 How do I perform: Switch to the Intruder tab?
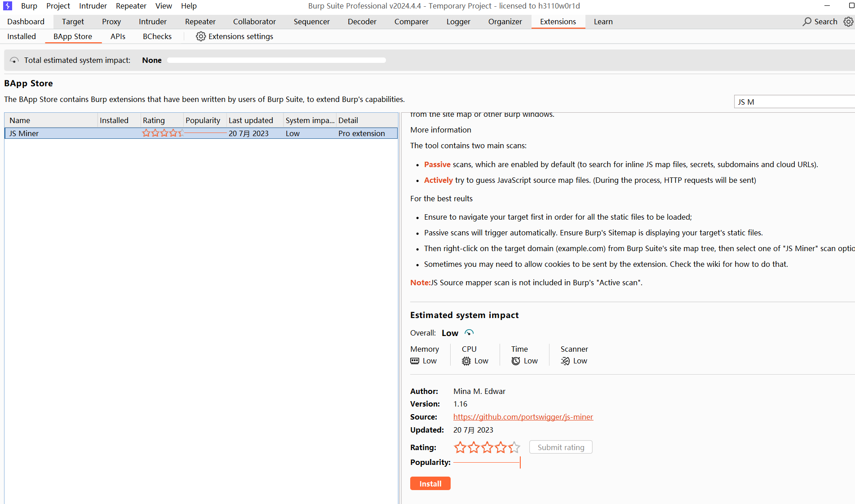pos(153,22)
